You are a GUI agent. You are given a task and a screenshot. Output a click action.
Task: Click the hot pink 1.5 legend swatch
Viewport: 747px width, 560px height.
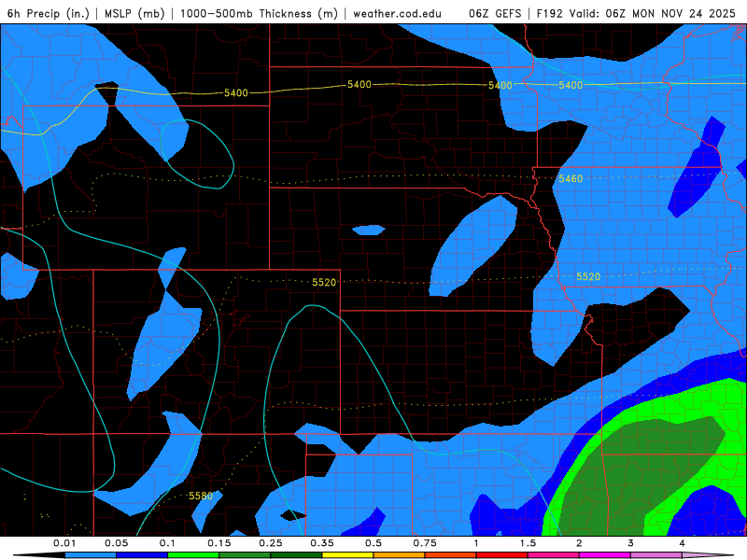[554, 555]
